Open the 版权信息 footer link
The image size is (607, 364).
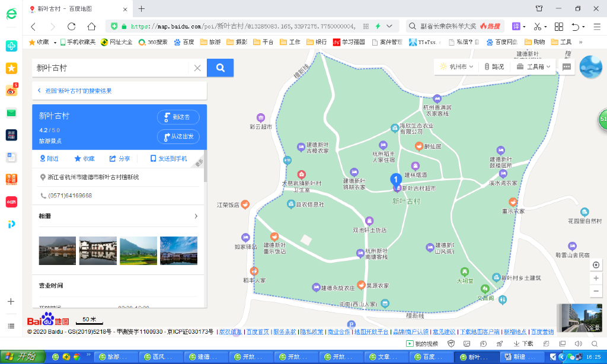point(231,332)
